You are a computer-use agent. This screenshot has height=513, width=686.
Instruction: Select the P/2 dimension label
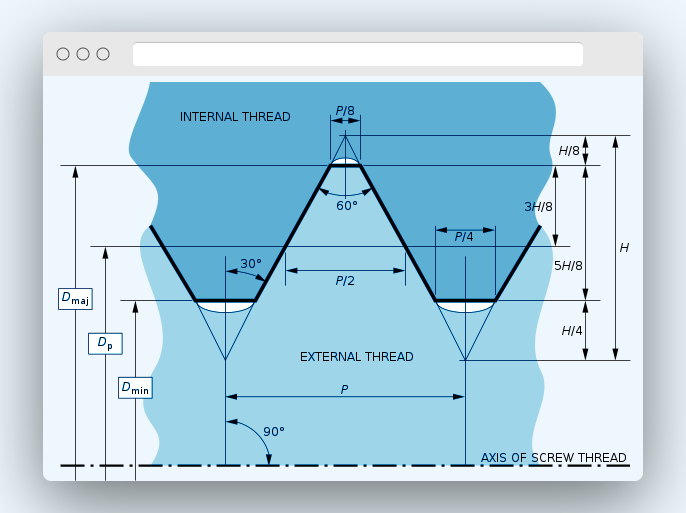point(345,281)
